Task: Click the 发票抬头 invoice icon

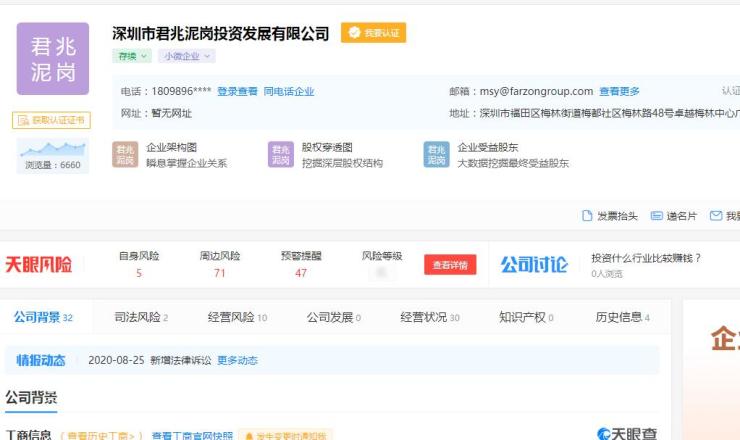Action: pyautogui.click(x=587, y=216)
